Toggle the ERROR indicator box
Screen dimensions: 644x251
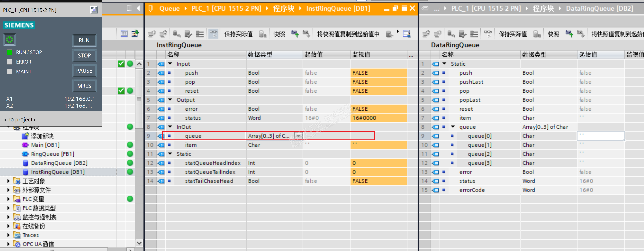coord(9,62)
